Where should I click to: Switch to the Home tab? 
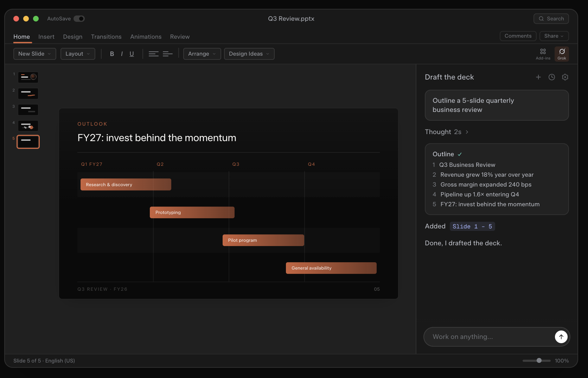21,37
